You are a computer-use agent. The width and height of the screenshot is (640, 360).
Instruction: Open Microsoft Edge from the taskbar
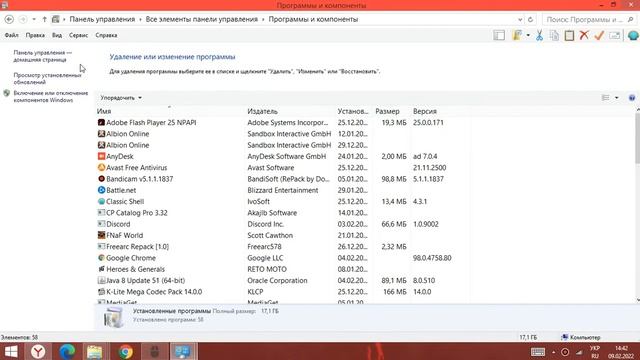pos(67,351)
